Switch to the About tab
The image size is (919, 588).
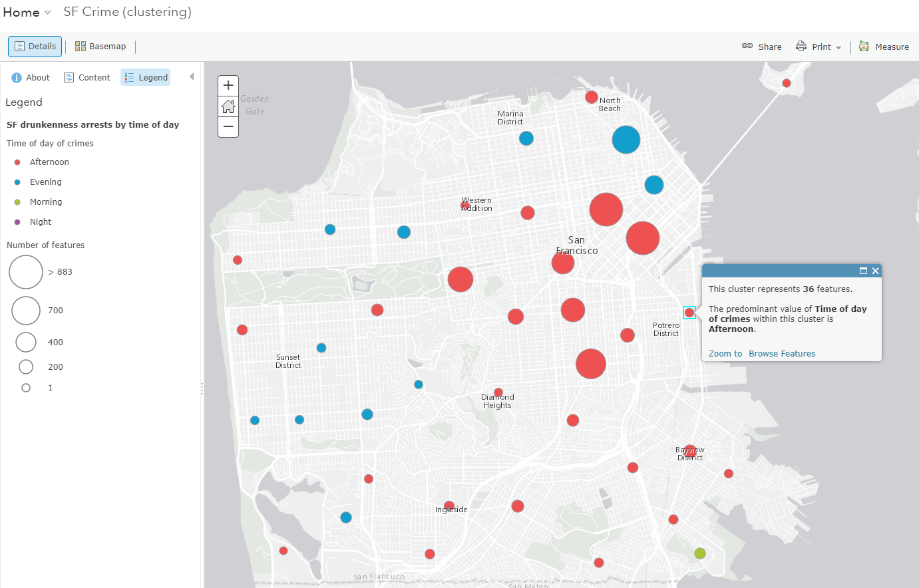(30, 77)
